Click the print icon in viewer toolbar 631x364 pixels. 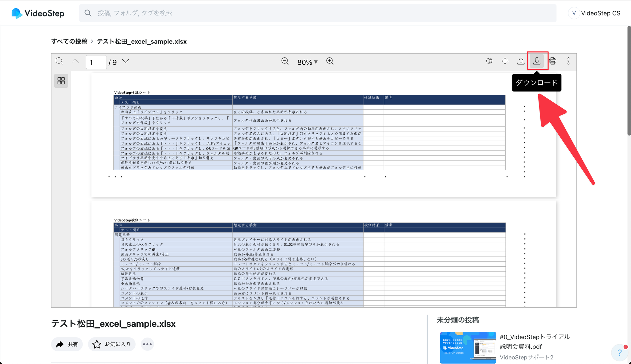click(553, 61)
